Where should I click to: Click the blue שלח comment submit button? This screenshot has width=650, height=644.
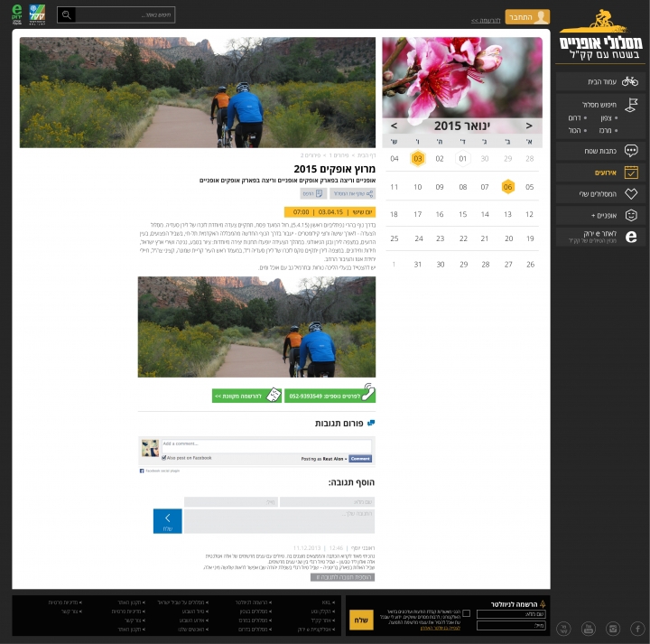pos(168,521)
